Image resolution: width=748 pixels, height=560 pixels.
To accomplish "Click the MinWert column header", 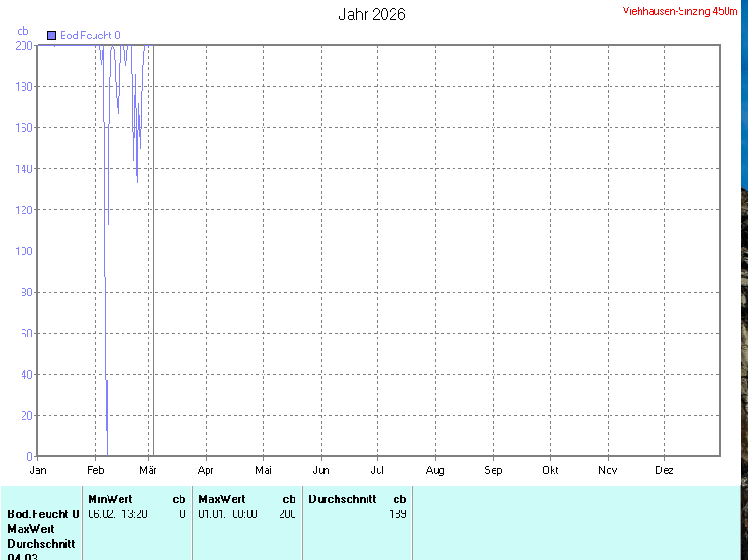I will click(110, 499).
